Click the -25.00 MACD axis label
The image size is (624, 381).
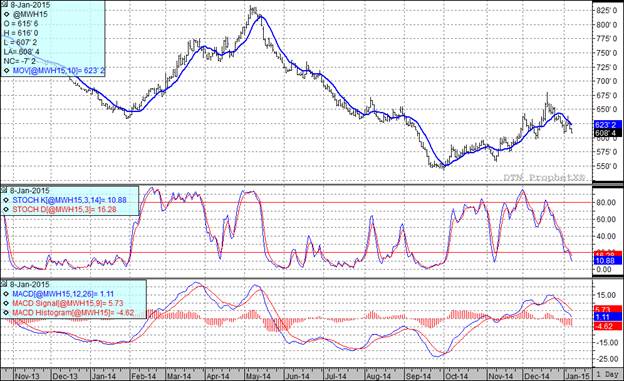(606, 359)
